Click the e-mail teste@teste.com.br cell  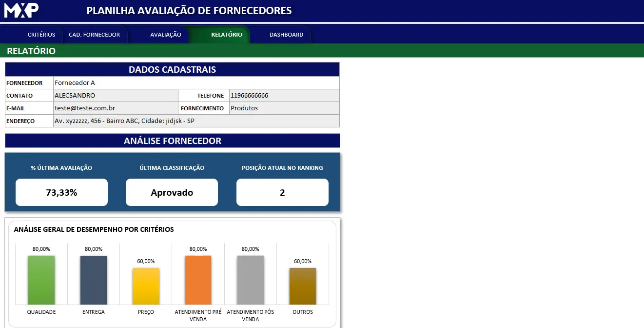tap(116, 108)
